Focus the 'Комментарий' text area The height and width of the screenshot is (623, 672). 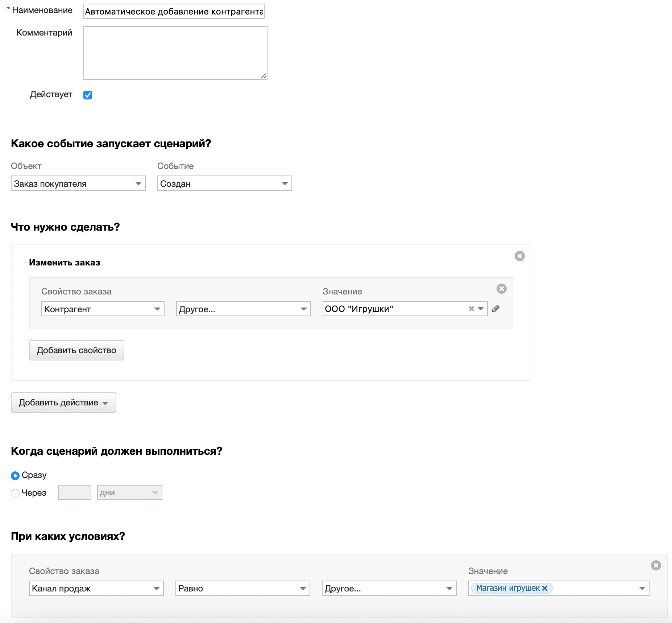point(175,53)
